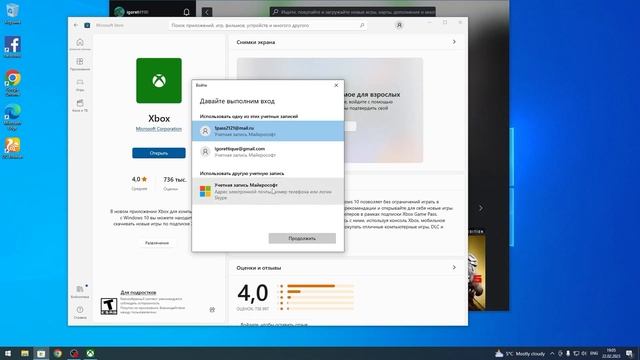
Task: Open the 'For teens' rating link
Action: [x=138, y=292]
